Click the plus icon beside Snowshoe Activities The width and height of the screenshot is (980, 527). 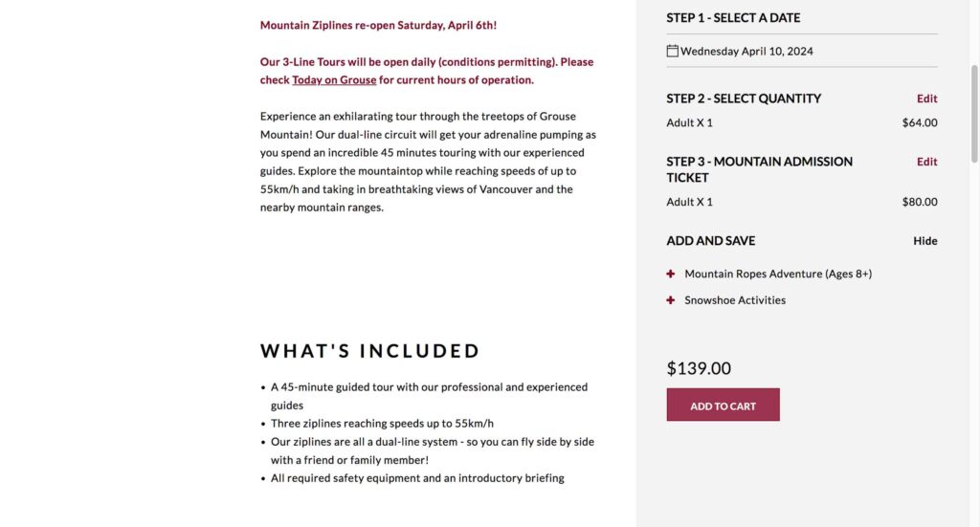tap(671, 300)
